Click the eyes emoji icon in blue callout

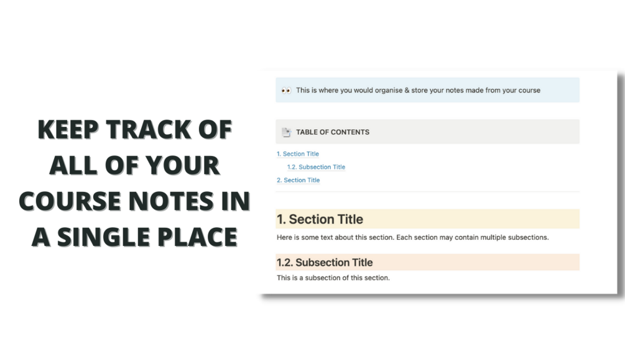click(x=286, y=91)
